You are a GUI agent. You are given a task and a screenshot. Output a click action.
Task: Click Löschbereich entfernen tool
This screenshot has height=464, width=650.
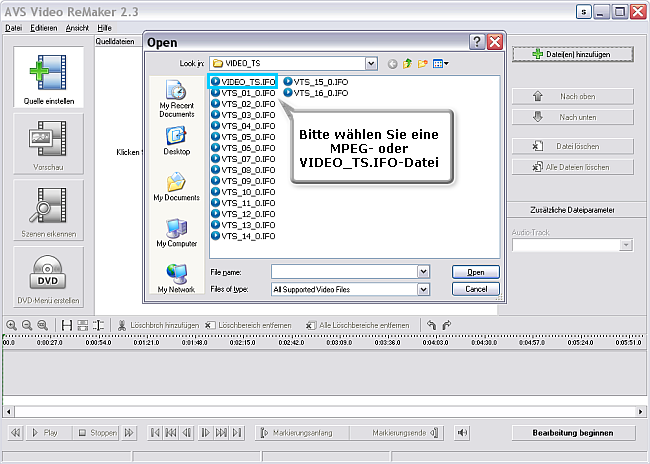(x=248, y=326)
